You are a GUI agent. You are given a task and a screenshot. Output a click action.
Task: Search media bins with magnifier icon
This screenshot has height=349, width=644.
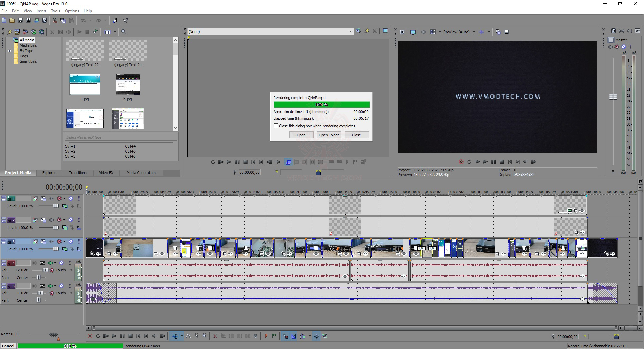(x=124, y=32)
